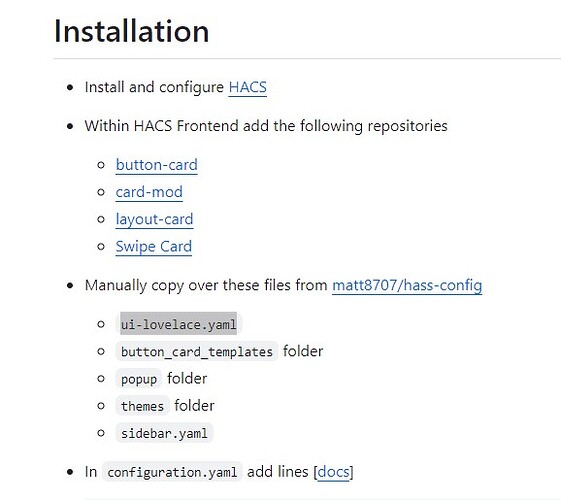Open the Swipe Card repository link
Image resolution: width=561 pixels, height=500 pixels.
click(153, 246)
